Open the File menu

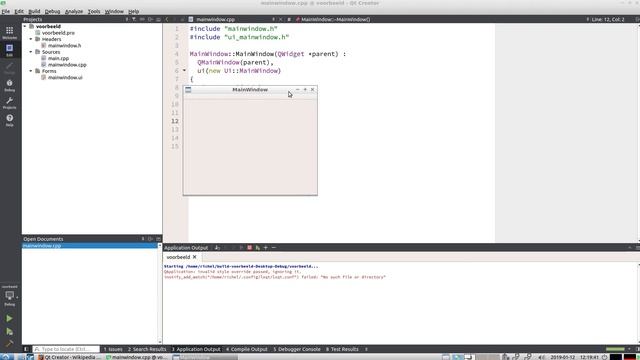click(x=6, y=11)
